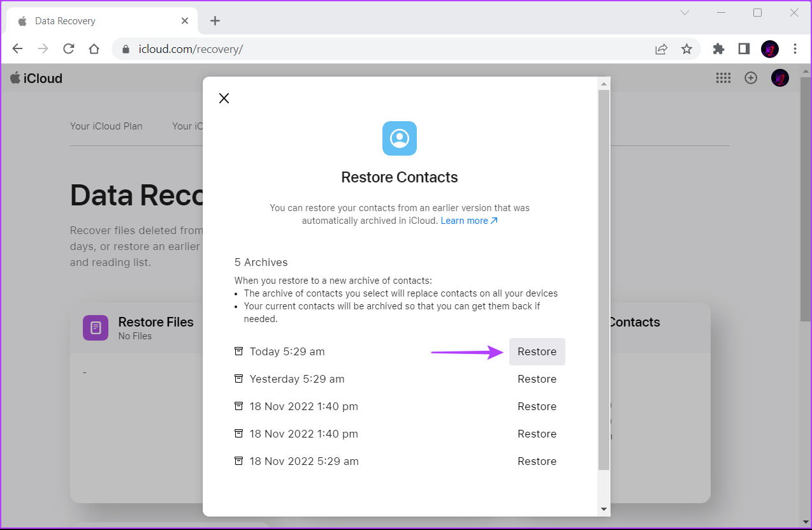Go back in browser

click(18, 49)
